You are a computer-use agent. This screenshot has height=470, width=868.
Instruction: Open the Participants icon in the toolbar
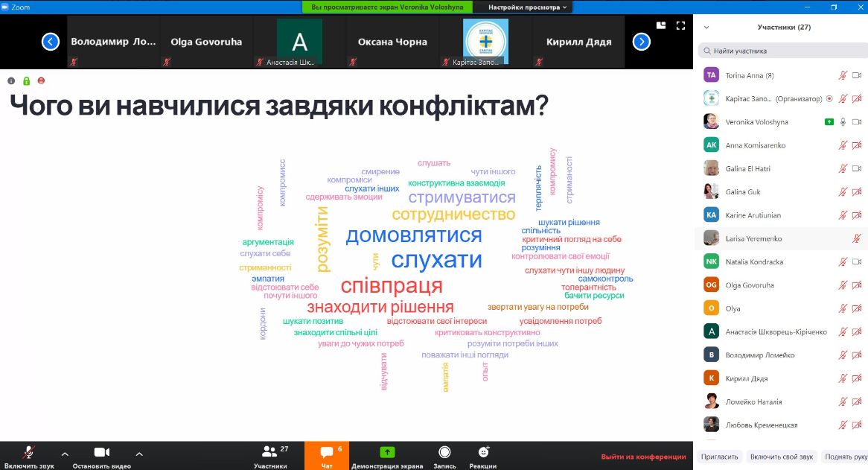269,451
